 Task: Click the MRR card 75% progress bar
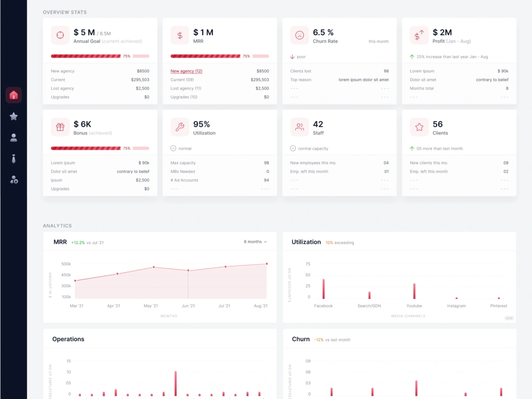click(220, 56)
